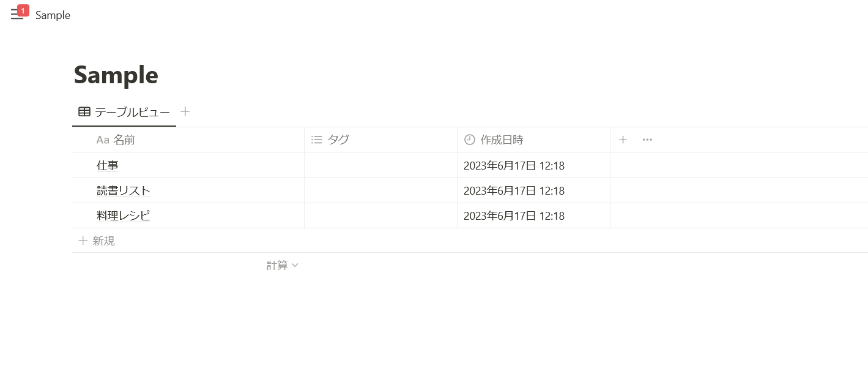
Task: Open the three-dots column options menu
Action: coord(647,140)
